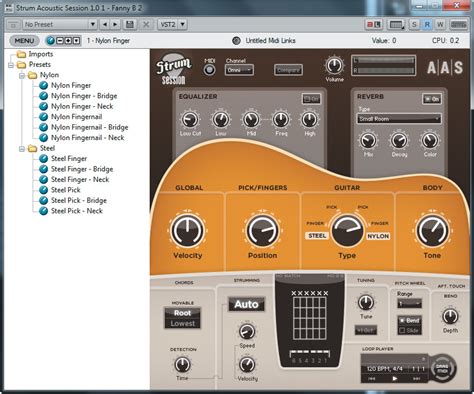Click the blue icon beside Steel Finger
Screen dimensions: 474x394
pos(44,159)
